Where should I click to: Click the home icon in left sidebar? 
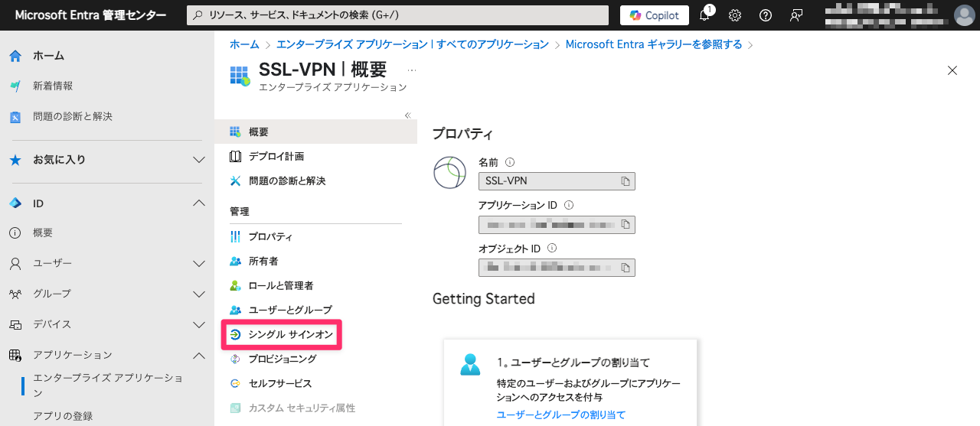pyautogui.click(x=15, y=56)
